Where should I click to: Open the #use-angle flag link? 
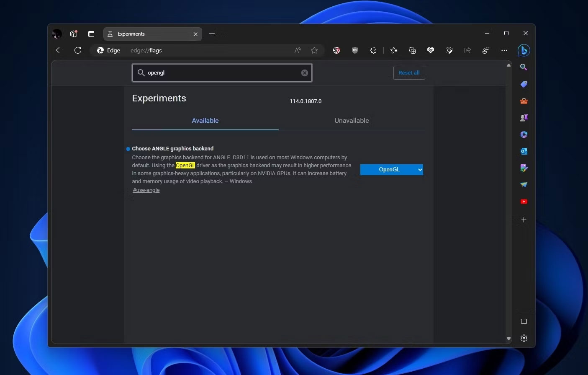click(x=146, y=190)
